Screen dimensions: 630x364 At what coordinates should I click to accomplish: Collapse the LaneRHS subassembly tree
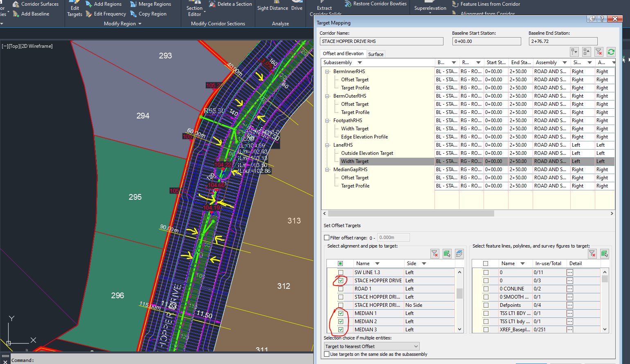[x=327, y=145]
